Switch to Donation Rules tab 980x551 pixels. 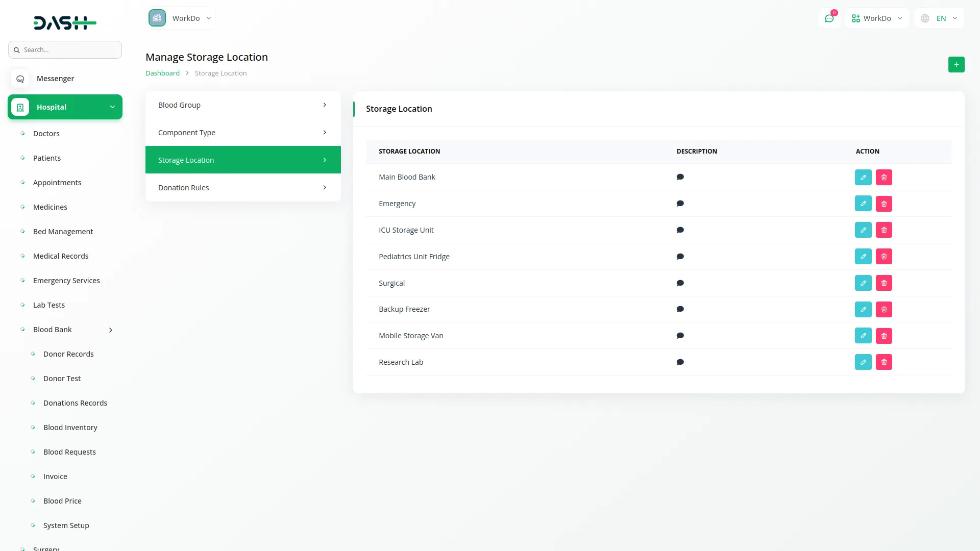coord(243,188)
